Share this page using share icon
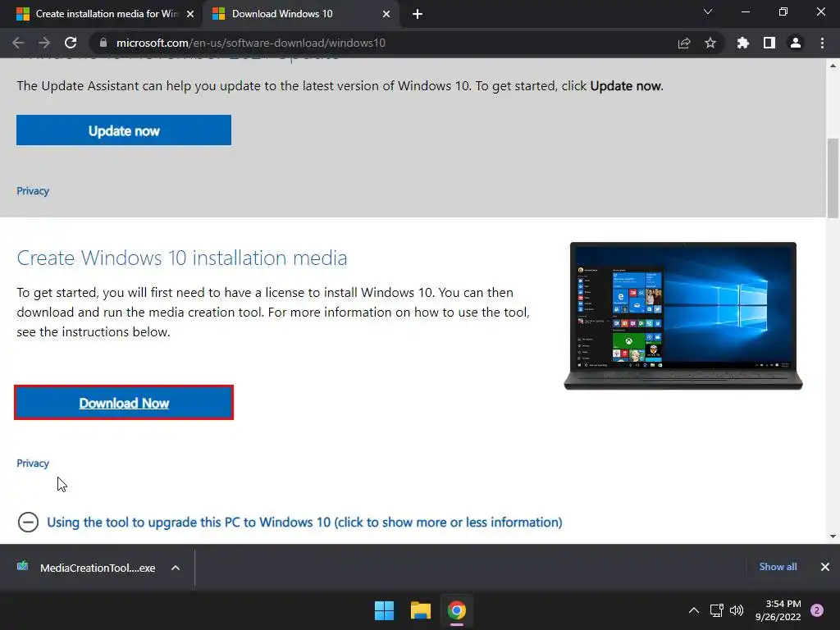The height and width of the screenshot is (630, 840). click(683, 43)
